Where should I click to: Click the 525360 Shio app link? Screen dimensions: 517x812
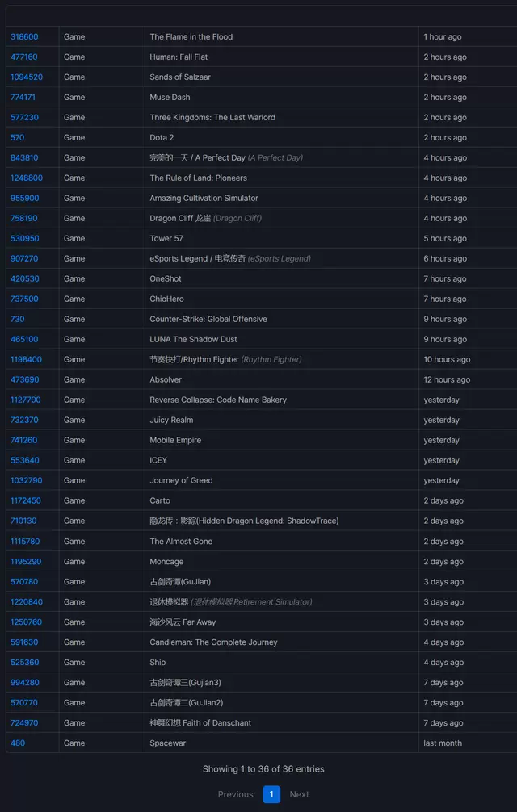24,663
